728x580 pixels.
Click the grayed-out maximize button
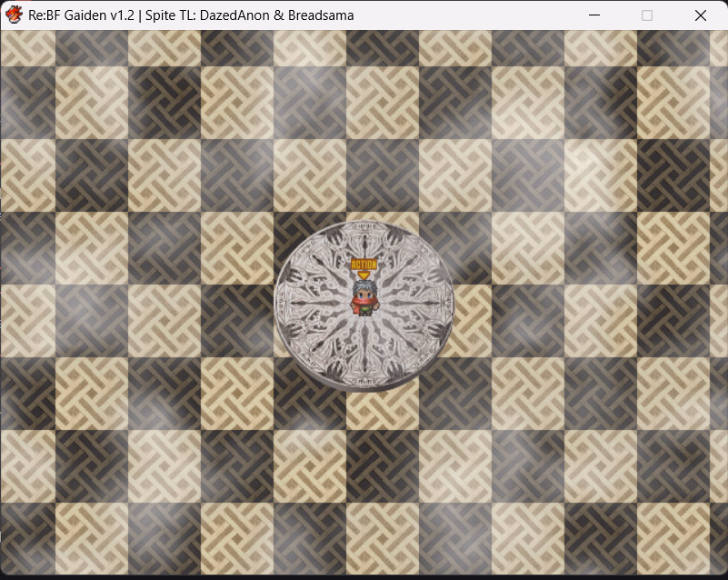tap(647, 15)
